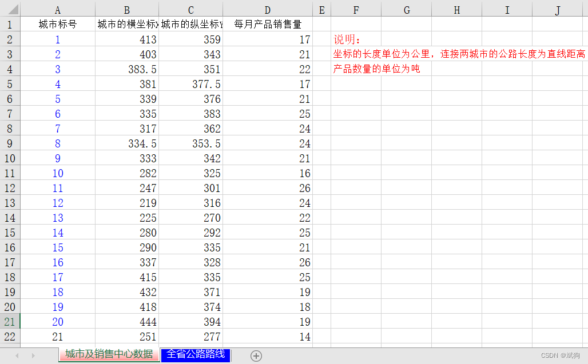Select column B header

127,9
